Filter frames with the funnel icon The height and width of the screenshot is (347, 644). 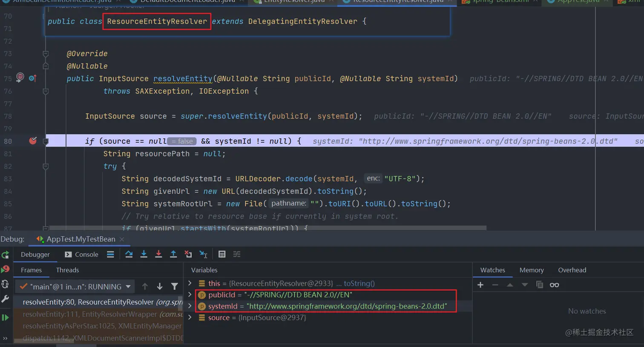point(175,287)
